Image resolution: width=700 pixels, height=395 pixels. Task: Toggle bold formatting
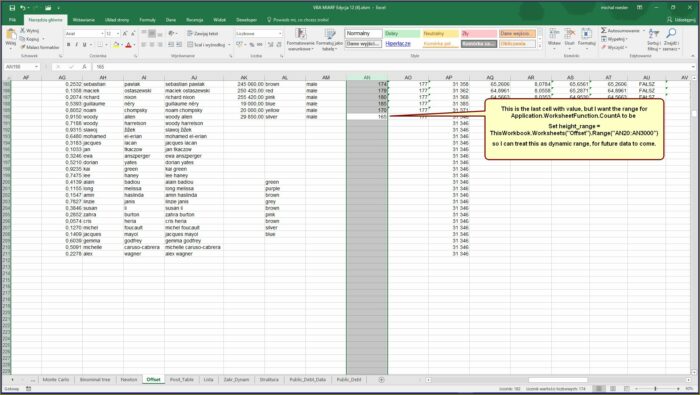click(x=68, y=45)
